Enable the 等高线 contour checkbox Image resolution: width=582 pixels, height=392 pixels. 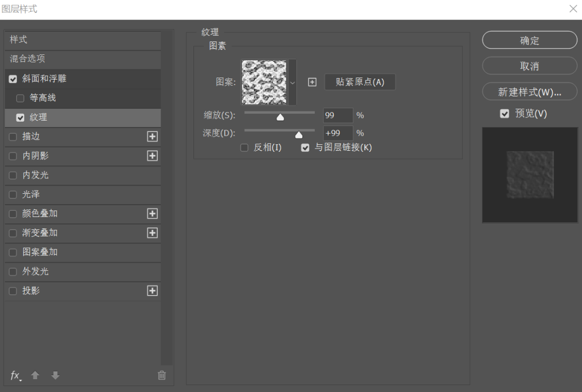coord(20,99)
